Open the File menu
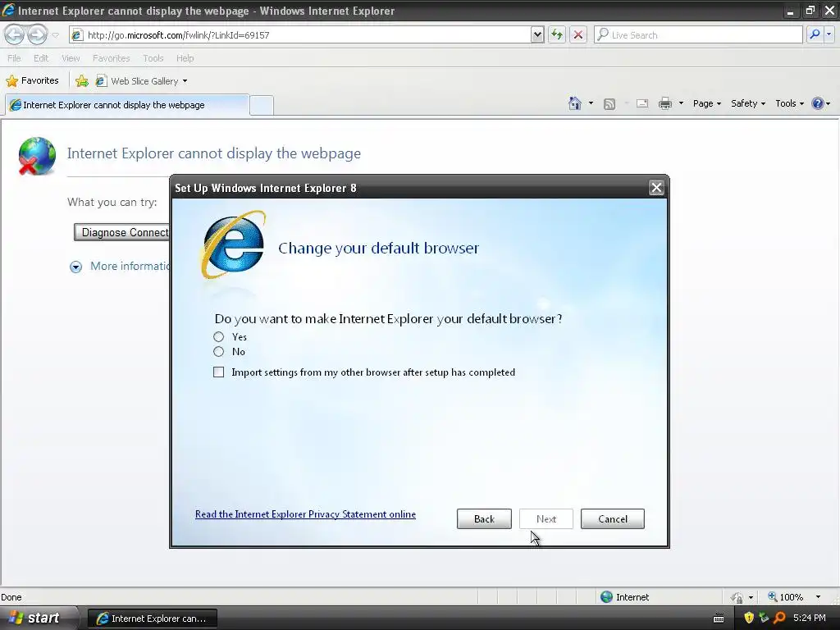The height and width of the screenshot is (630, 840). tap(14, 58)
